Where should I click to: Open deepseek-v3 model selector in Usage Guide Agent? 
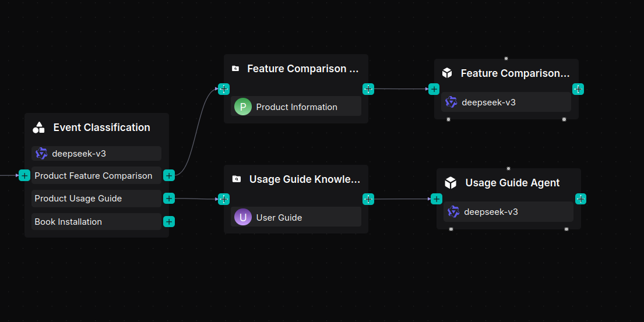click(x=508, y=212)
